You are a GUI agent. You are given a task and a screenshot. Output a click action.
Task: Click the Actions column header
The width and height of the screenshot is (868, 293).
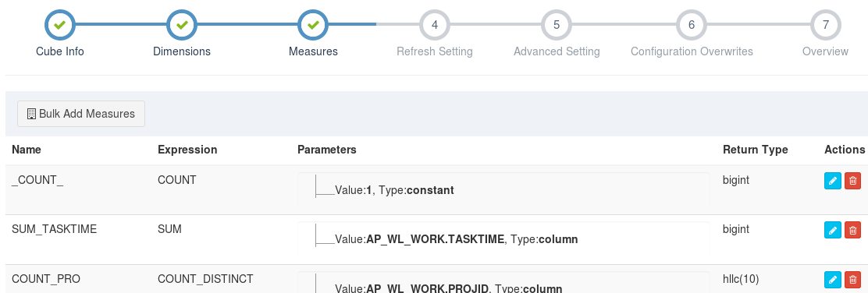(845, 150)
